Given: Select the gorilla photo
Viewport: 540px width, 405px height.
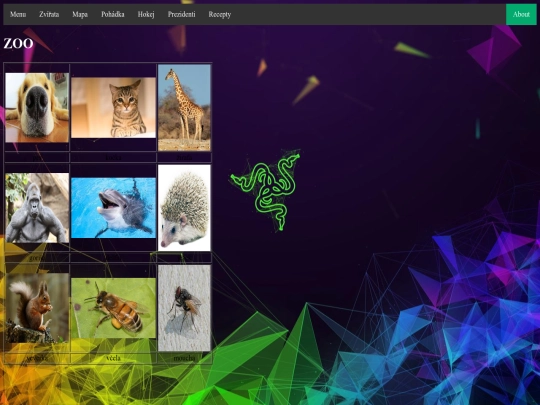Looking at the screenshot, I should 37,208.
